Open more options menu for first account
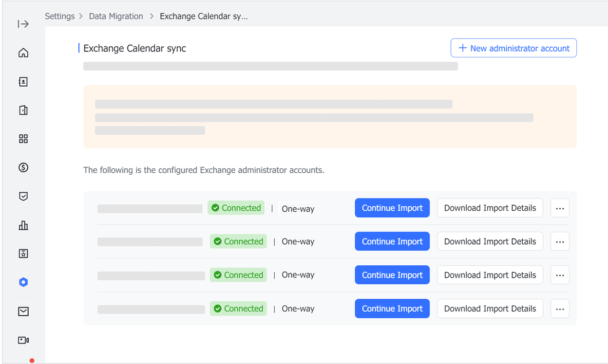Viewport: 608px width, 364px height. [x=560, y=208]
